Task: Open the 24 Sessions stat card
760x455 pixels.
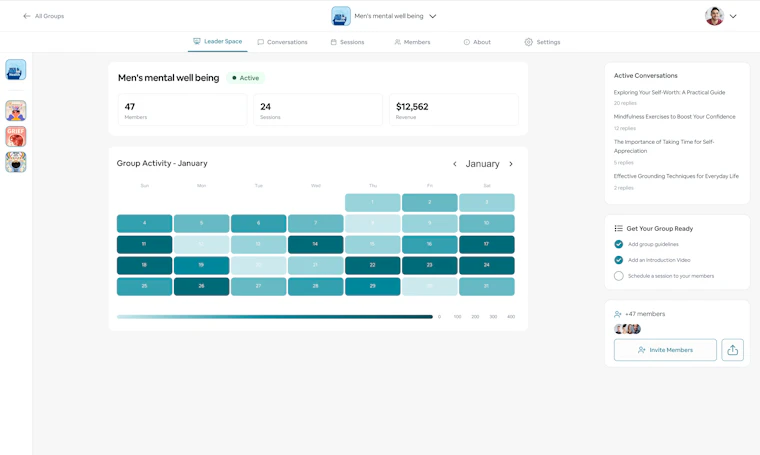Action: point(318,110)
